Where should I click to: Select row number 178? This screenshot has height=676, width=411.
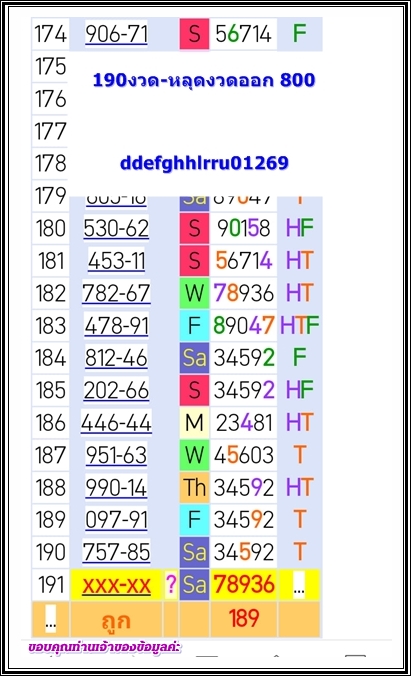coord(50,163)
